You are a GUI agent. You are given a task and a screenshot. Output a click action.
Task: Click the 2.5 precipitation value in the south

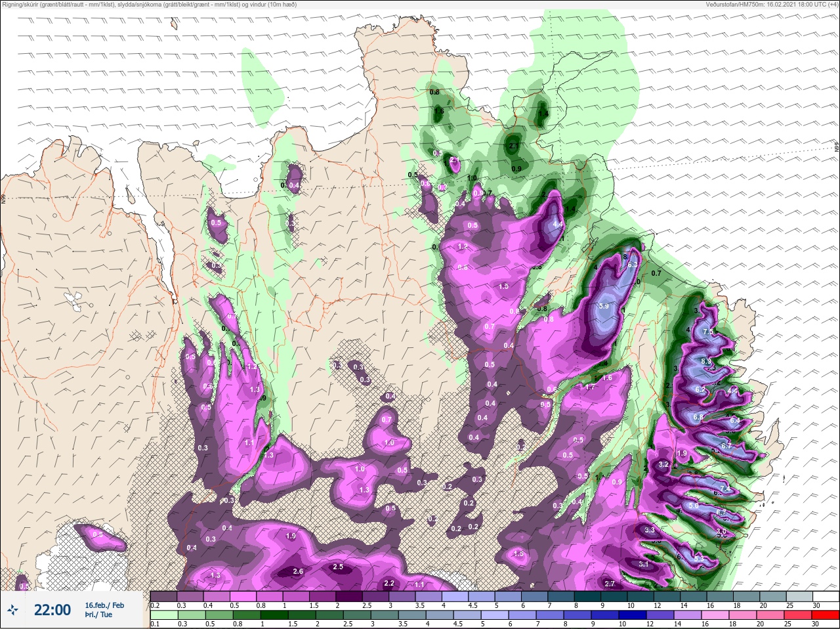click(338, 567)
